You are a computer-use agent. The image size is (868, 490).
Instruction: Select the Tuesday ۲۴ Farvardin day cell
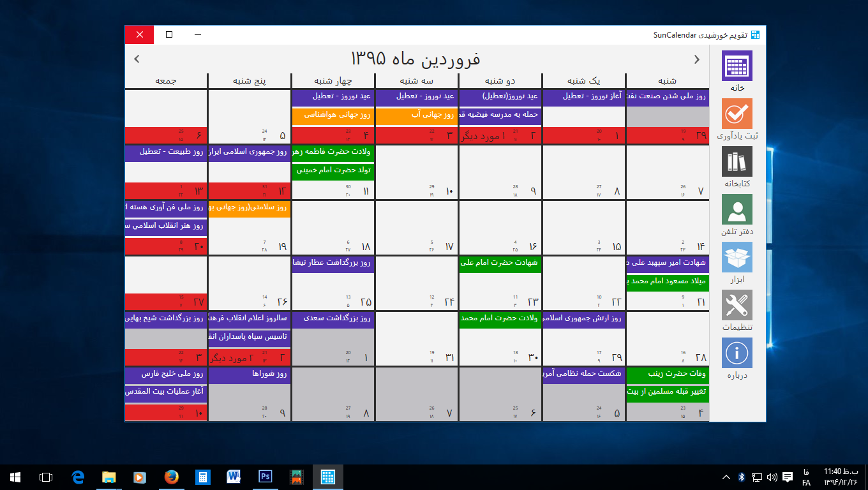[x=416, y=283]
